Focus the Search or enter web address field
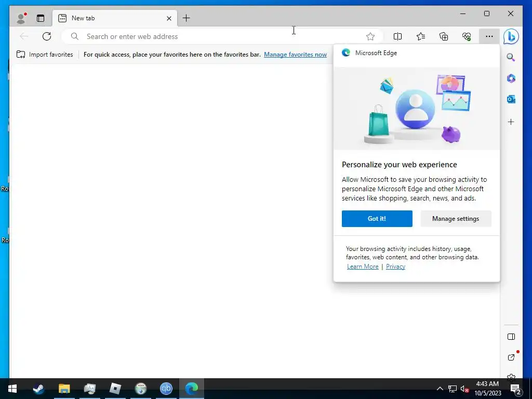This screenshot has width=532, height=399. [222, 36]
